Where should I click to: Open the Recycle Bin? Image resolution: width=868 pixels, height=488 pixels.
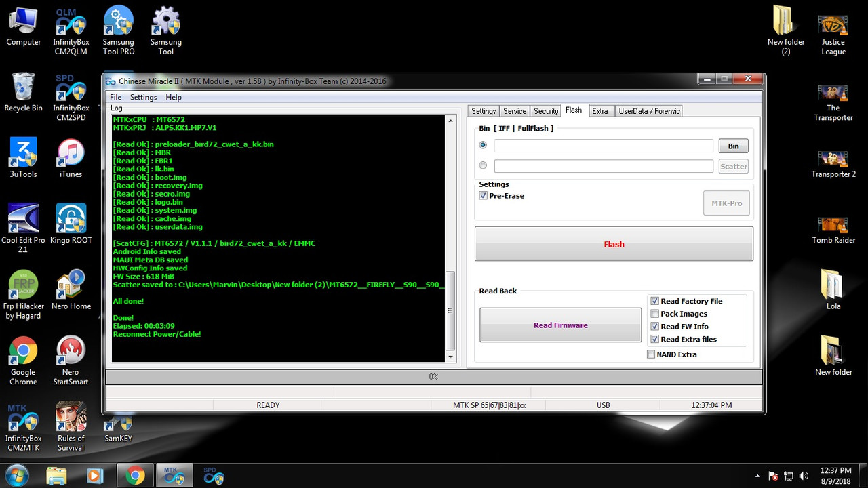coord(23,93)
